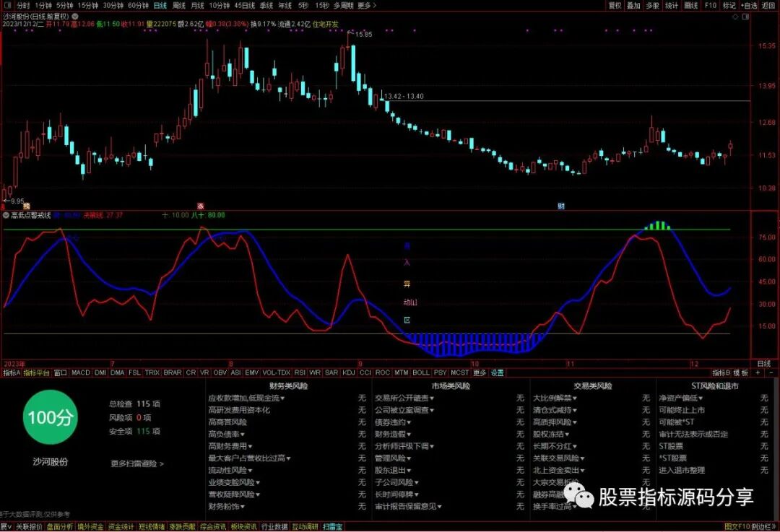Select the 30分钟 period
Image resolution: width=780 pixels, height=532 pixels.
(113, 6)
